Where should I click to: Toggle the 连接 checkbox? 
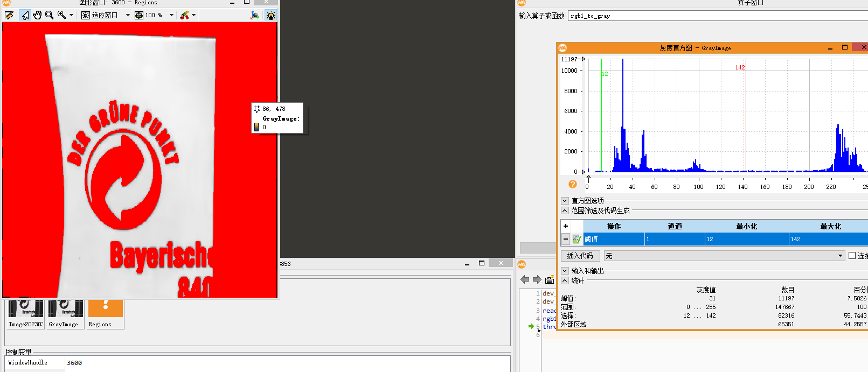click(852, 256)
